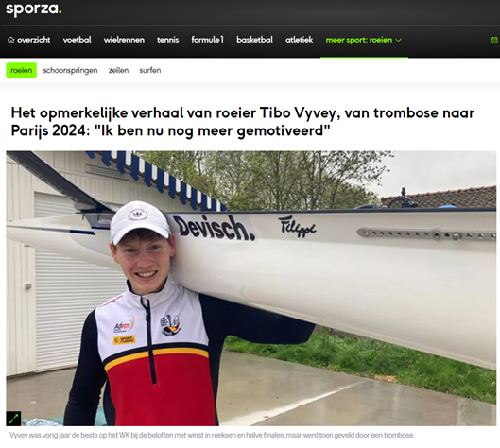Open the atletiek section
The height and width of the screenshot is (448, 500).
coord(299,40)
